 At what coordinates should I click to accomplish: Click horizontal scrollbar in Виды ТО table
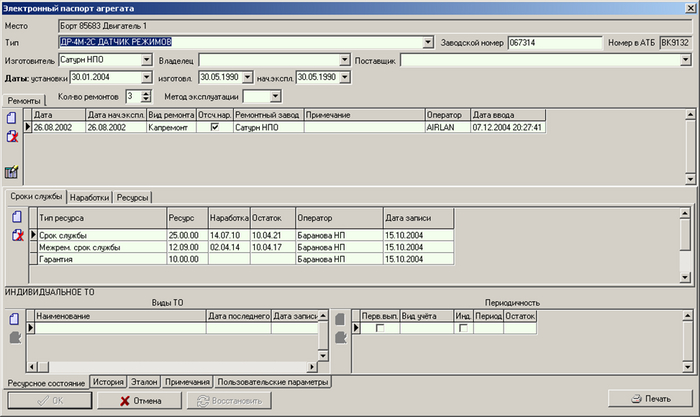pos(171,367)
